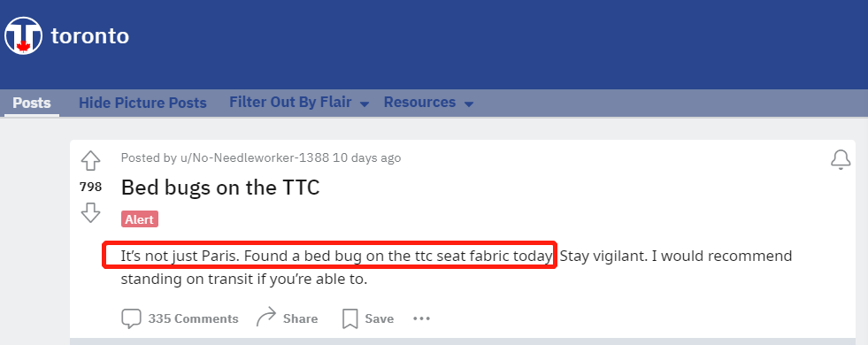Click the 'standing on transit' text line
This screenshot has height=345, width=868.
click(x=244, y=279)
